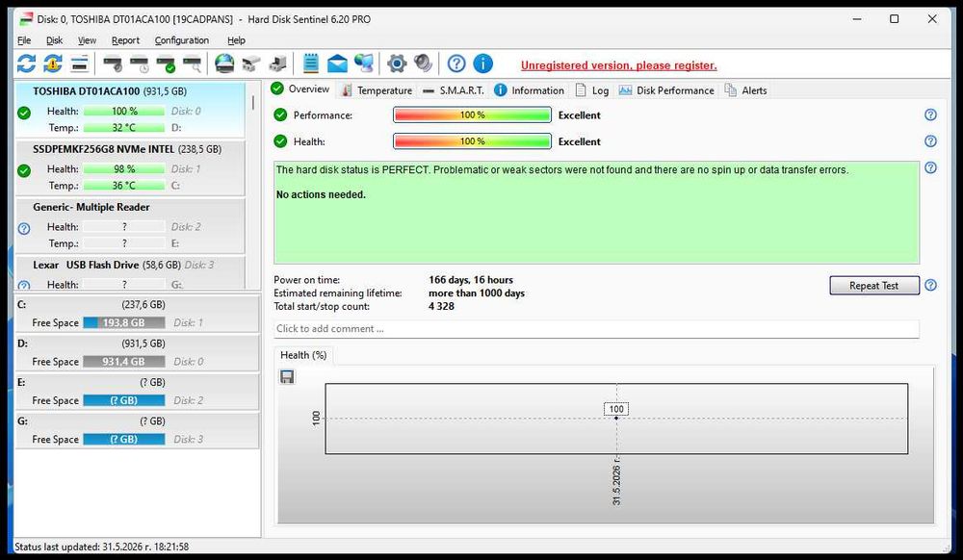Click the speaker toolbar icon
The width and height of the screenshot is (963, 560).
423,64
